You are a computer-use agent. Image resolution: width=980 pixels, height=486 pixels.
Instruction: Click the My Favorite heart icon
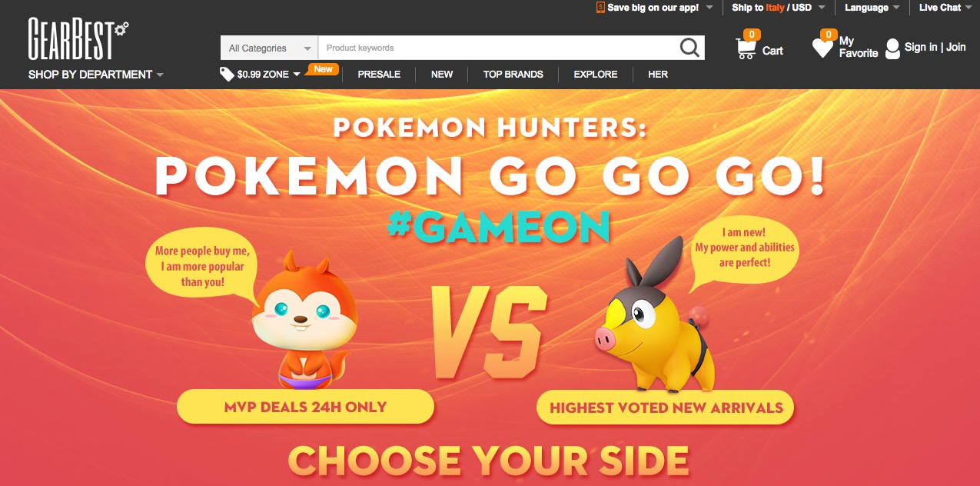822,48
